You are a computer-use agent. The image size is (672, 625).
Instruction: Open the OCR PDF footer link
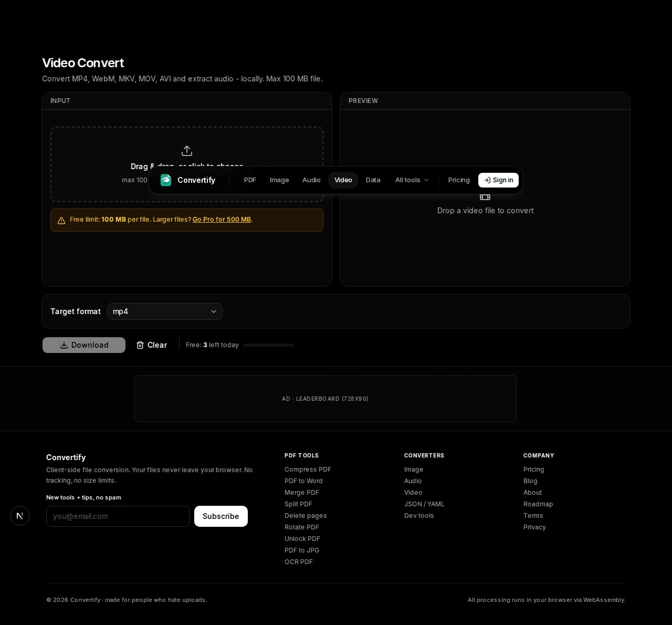[x=299, y=562]
